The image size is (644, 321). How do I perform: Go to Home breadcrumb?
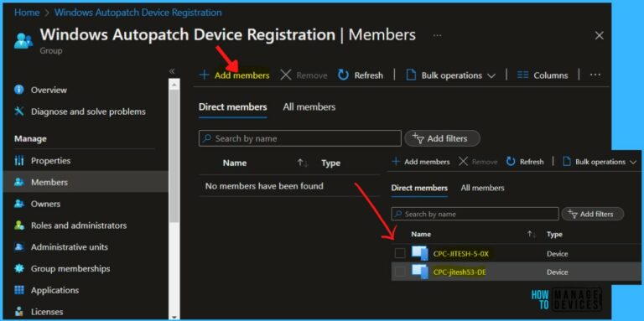27,13
